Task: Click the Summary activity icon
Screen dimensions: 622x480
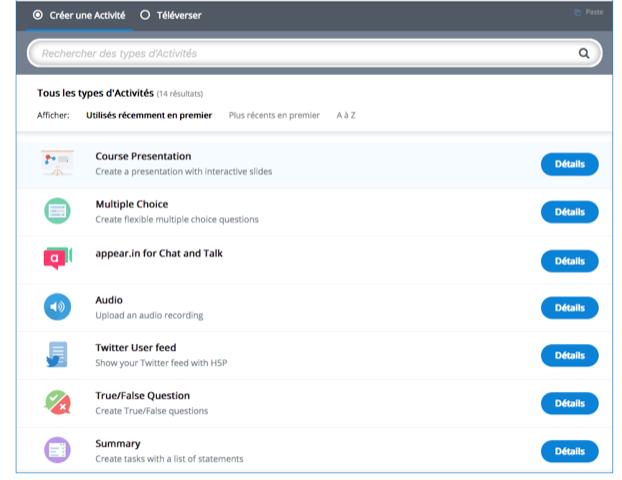Action: (57, 450)
